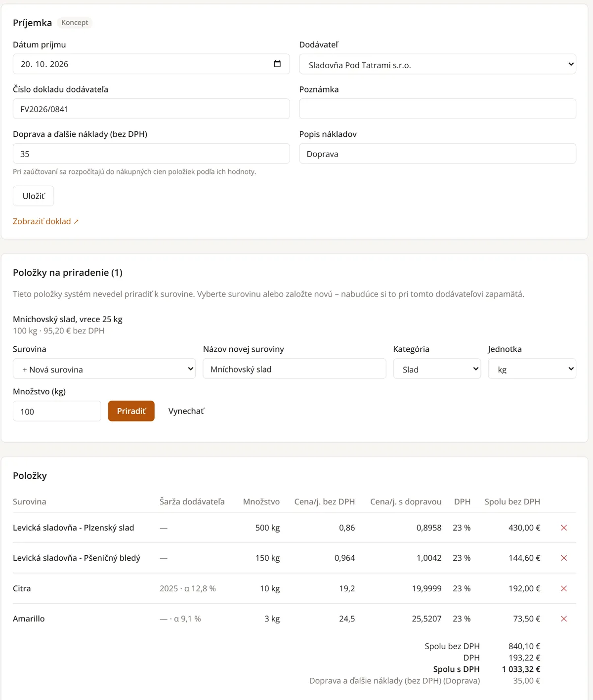Viewport: 593px width, 700px height.
Task: Click the Mníchovský slad, vrece 25 kg item title
Action: tap(68, 319)
